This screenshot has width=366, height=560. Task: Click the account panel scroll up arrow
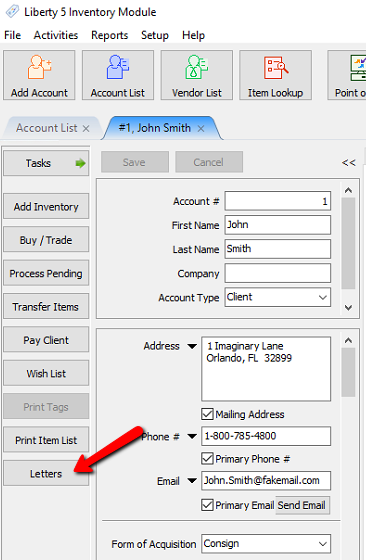(349, 190)
